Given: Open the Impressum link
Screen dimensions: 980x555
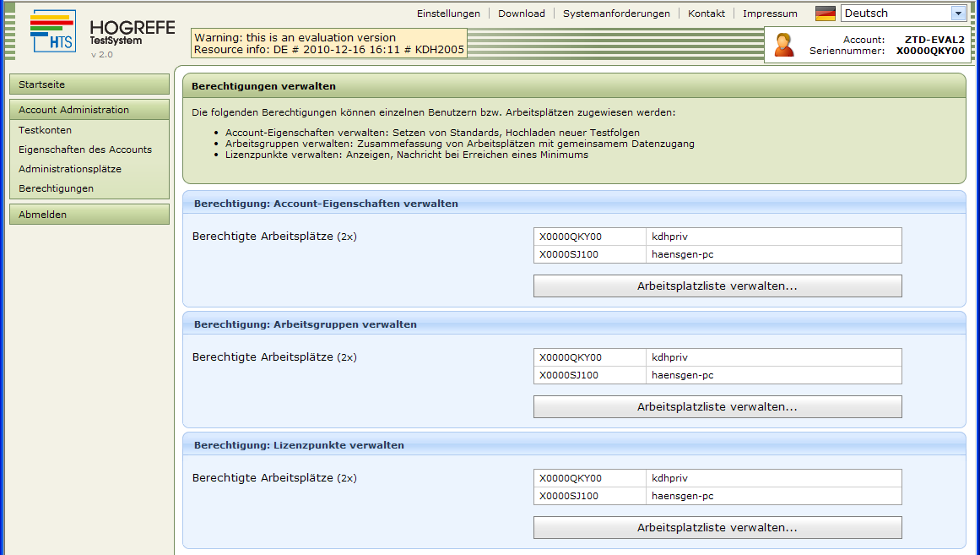Looking at the screenshot, I should point(770,14).
